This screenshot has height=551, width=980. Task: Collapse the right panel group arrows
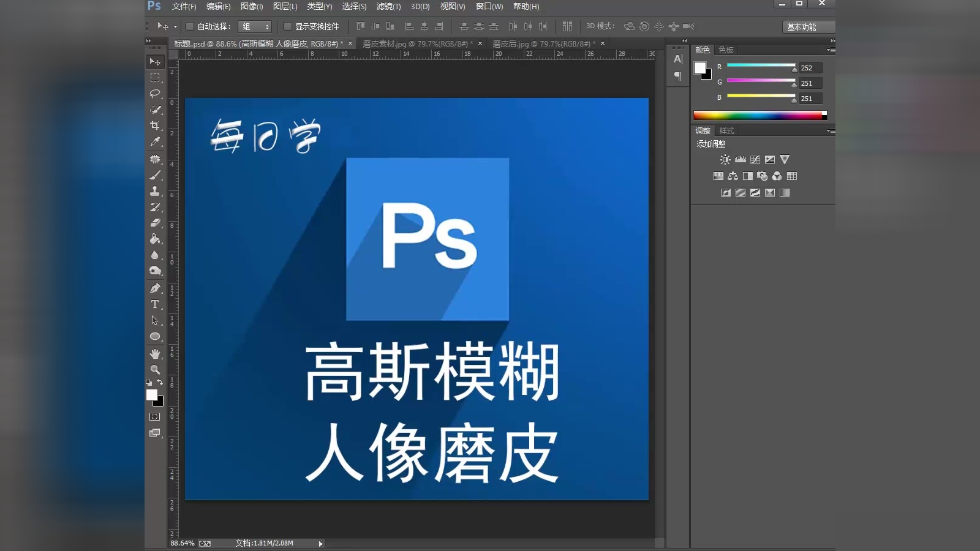point(832,41)
